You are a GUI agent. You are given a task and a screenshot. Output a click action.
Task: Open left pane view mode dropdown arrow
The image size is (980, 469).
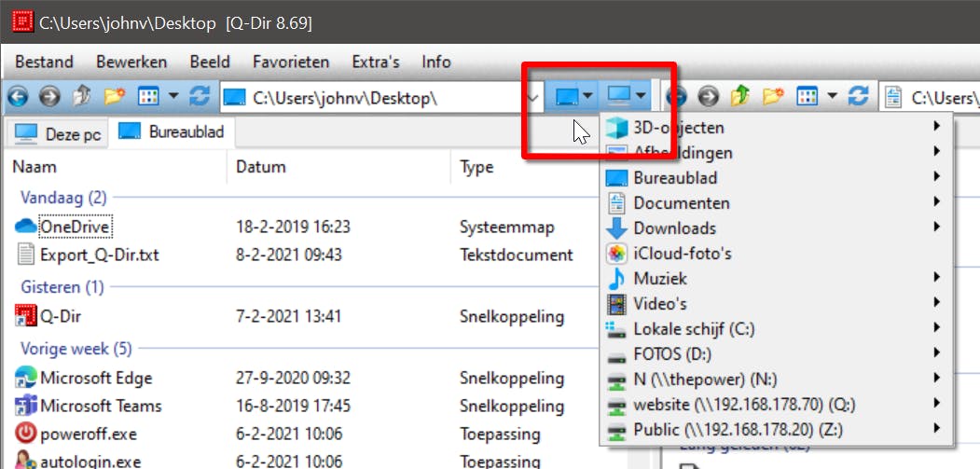174,97
